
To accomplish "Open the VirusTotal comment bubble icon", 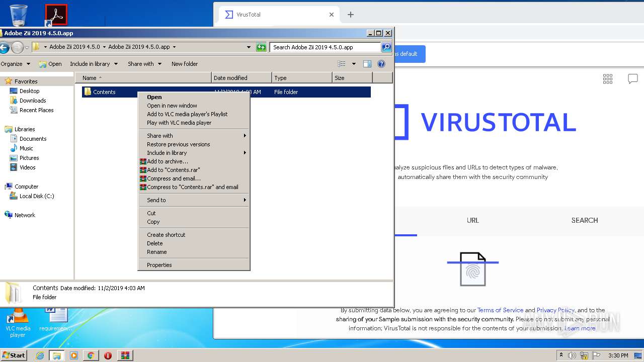I will [x=633, y=79].
